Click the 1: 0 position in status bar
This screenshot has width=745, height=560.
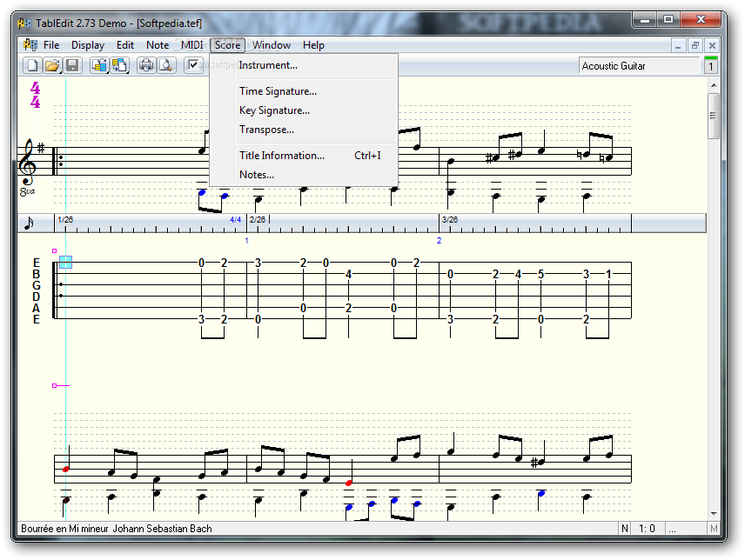coord(647,528)
